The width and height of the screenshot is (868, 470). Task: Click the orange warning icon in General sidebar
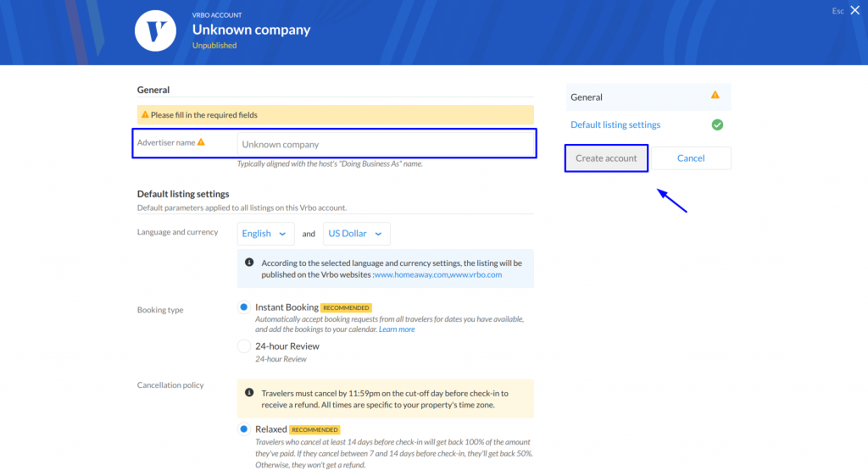(x=715, y=95)
